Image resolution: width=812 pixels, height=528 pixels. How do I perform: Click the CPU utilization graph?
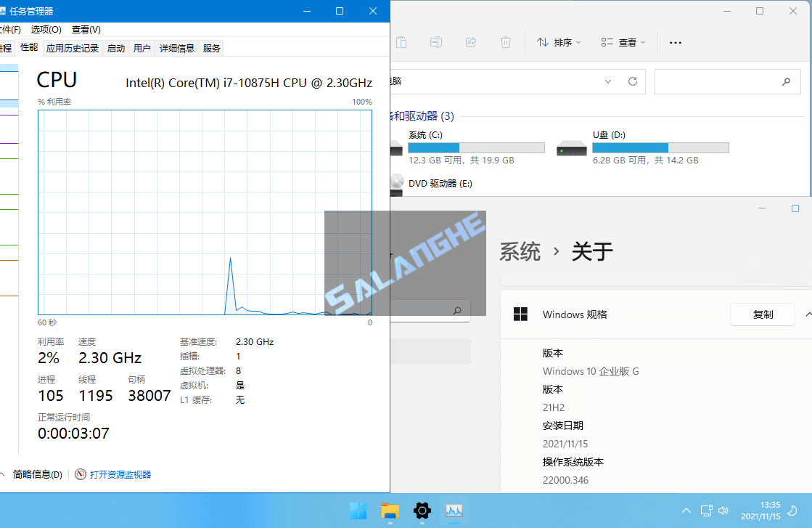(205, 213)
